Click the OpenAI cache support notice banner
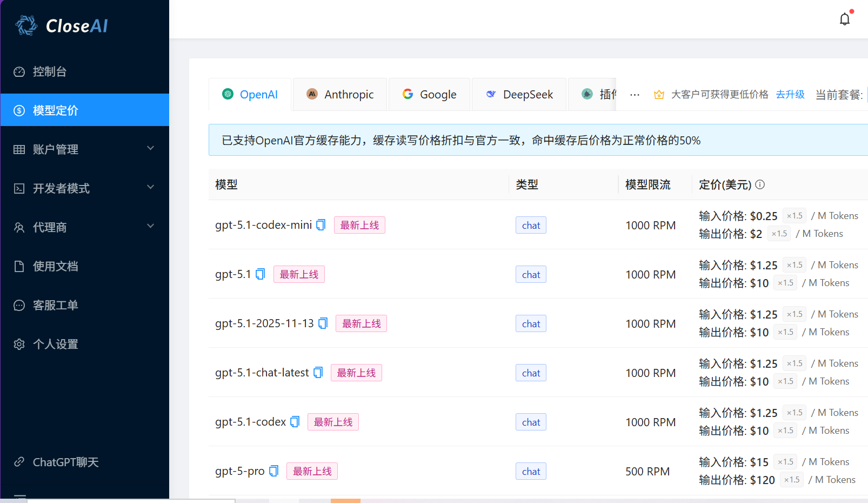Viewport: 868px width, 503px height. 538,140
